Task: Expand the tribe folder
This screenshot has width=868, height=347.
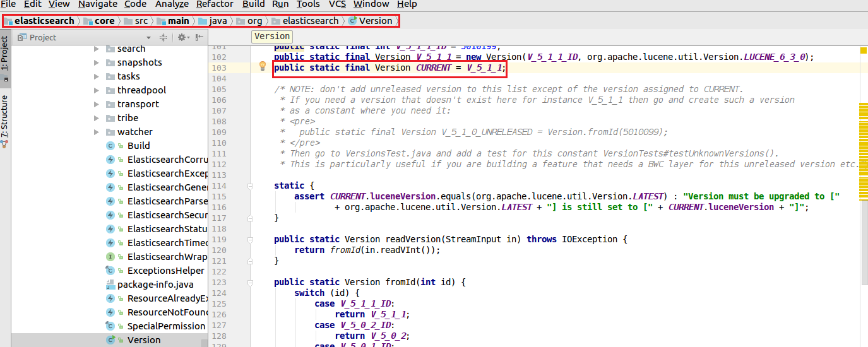Action: pyautogui.click(x=97, y=118)
